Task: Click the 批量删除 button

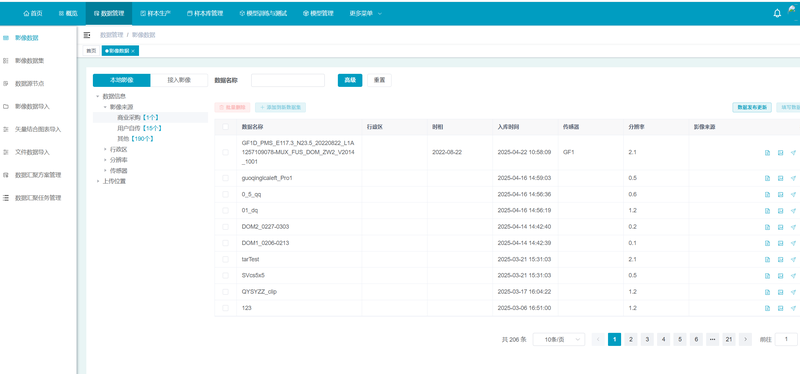Action: point(232,108)
